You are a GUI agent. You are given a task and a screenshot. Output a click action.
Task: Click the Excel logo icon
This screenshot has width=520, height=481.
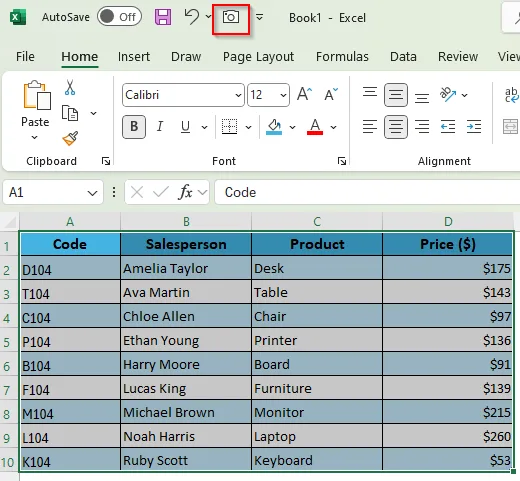tap(18, 17)
